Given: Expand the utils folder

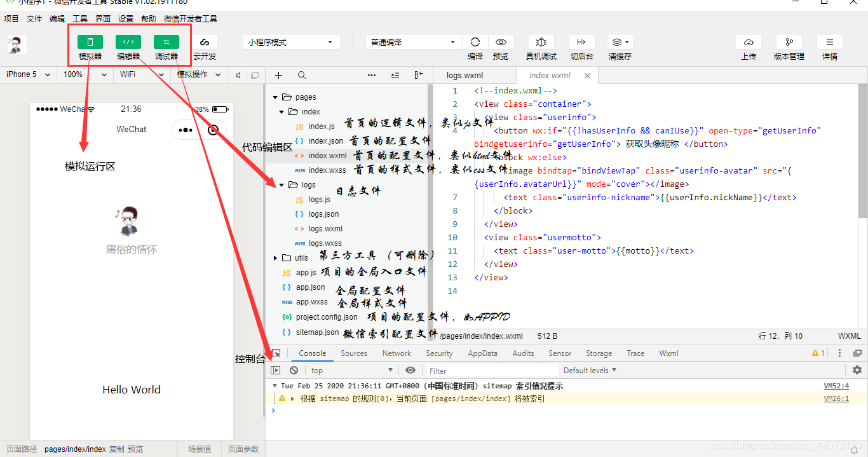Looking at the screenshot, I should click(x=275, y=258).
